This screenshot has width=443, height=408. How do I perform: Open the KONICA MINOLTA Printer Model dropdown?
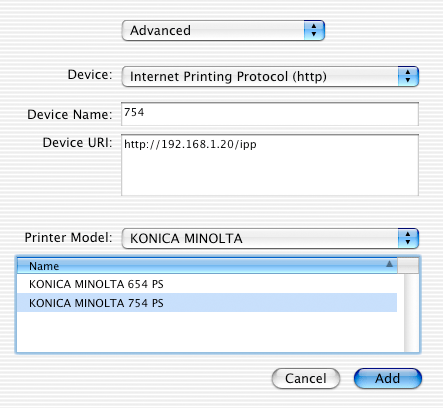click(x=270, y=238)
